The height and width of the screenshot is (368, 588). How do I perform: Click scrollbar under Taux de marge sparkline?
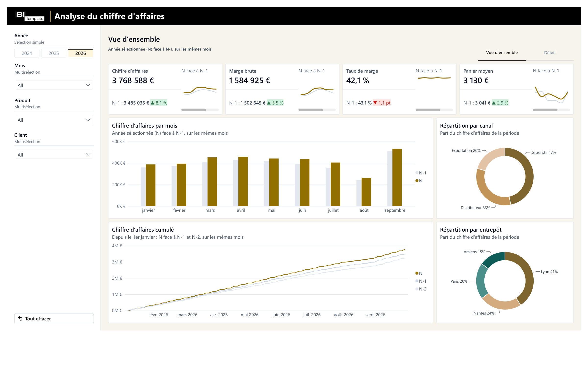point(428,110)
